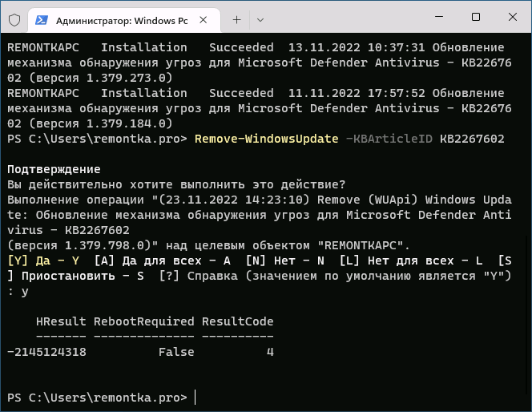Minimize the terminal window
Screen dimensions: 532x412
click(439, 17)
